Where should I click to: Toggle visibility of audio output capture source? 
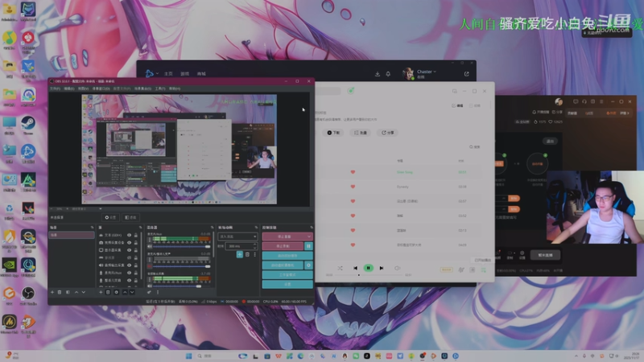[129, 265]
